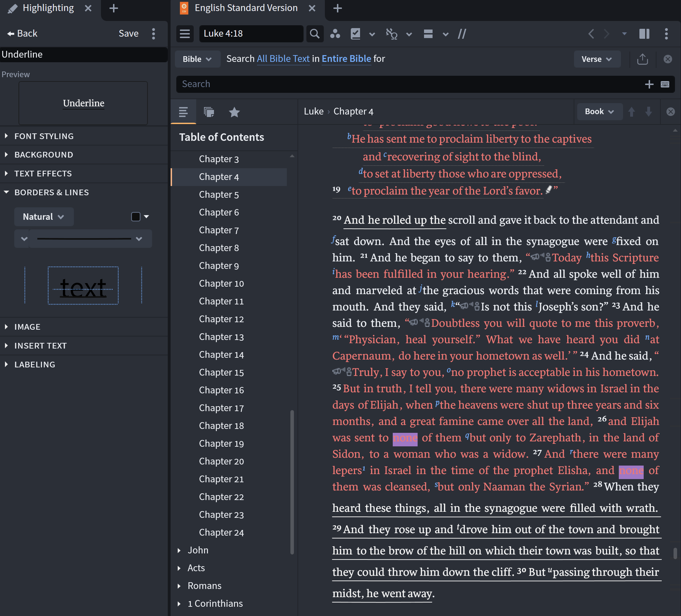Expand 1 Corinthians in Table of Contents

pos(179,604)
